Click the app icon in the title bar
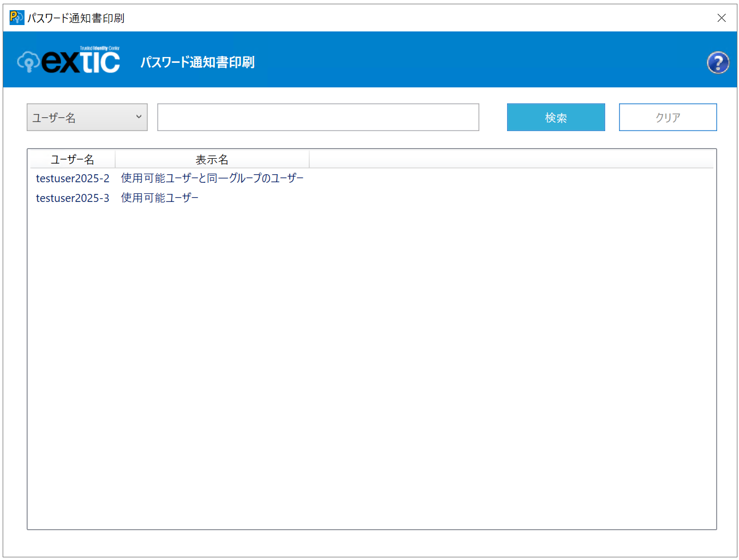739x560 pixels. (17, 18)
